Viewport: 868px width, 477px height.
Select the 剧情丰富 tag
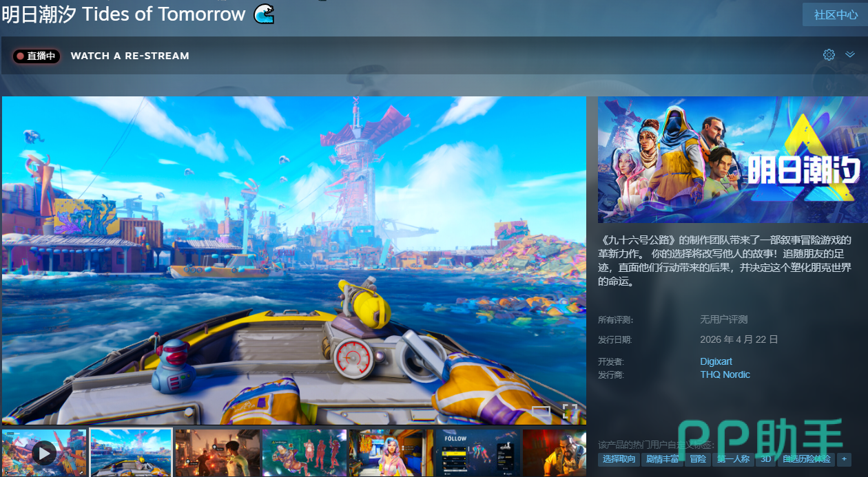tap(662, 459)
